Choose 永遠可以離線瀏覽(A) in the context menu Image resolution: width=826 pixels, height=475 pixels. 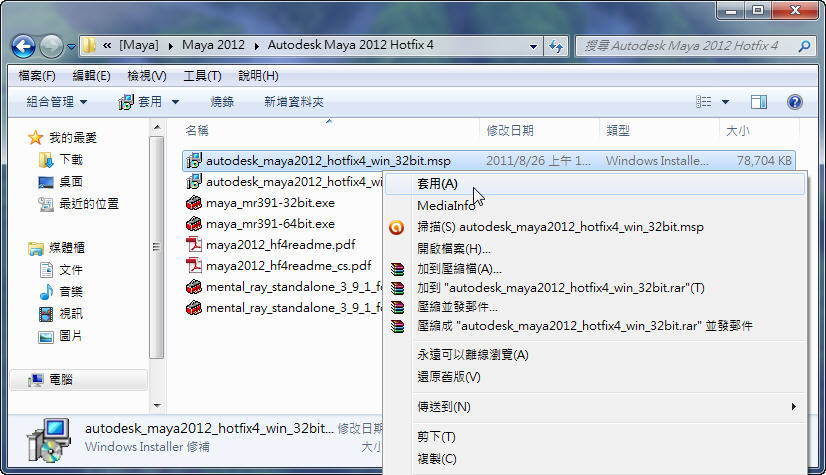point(595,355)
